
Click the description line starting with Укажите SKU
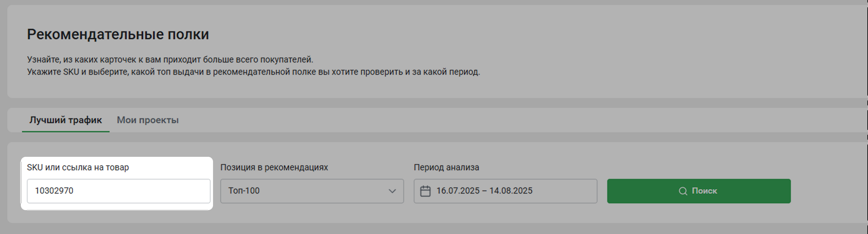pyautogui.click(x=253, y=72)
